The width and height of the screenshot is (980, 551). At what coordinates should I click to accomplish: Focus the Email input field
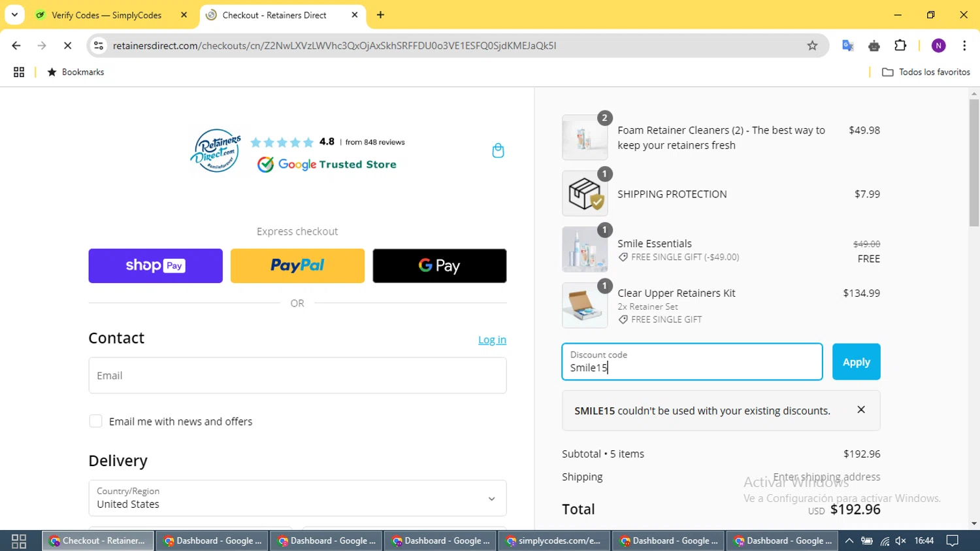pos(297,375)
